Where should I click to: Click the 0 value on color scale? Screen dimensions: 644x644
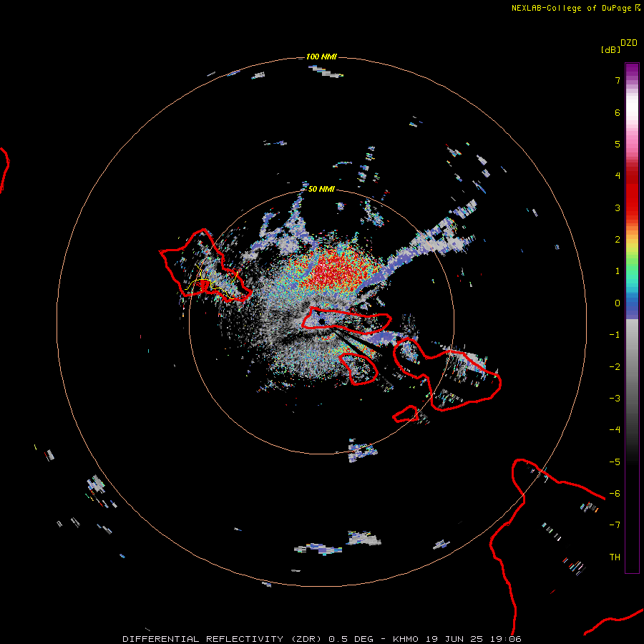(x=618, y=303)
